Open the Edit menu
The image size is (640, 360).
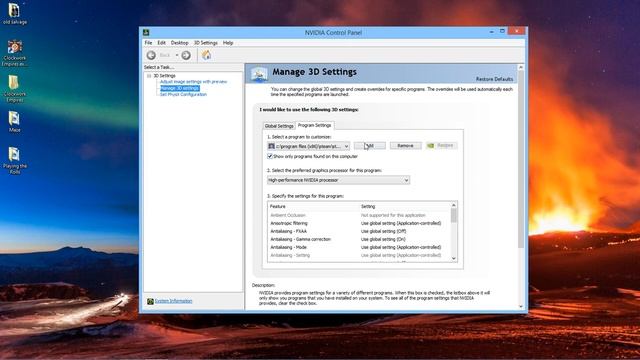coord(162,43)
